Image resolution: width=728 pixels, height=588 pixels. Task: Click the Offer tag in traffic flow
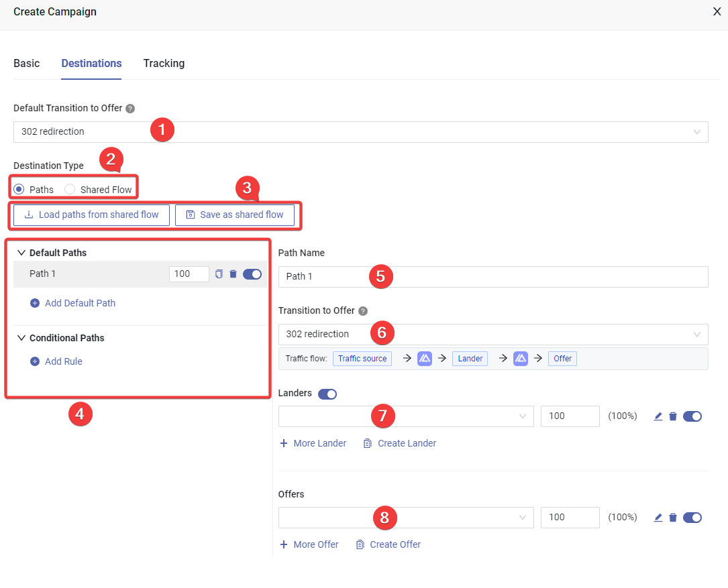point(562,359)
